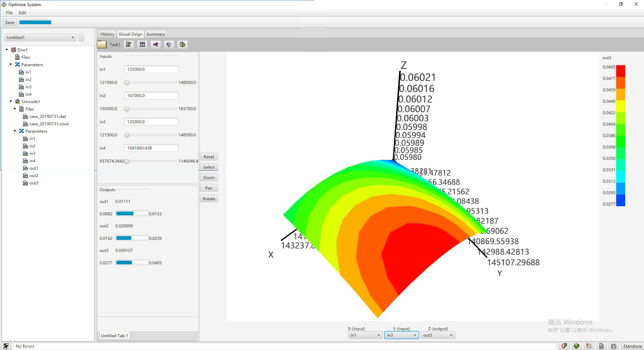Click the edit-note icon next to Task1

pos(129,44)
